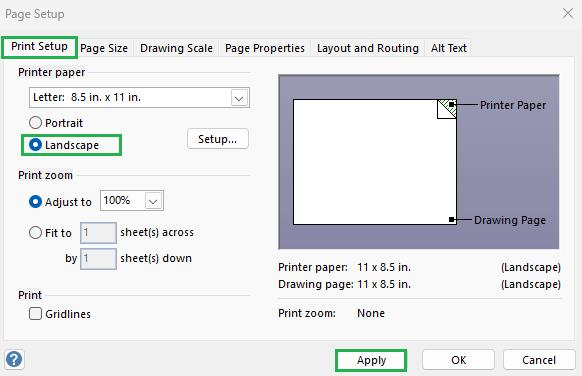Image resolution: width=582 pixels, height=376 pixels.
Task: Click the 'Drawing Page' preview label
Action: [510, 220]
